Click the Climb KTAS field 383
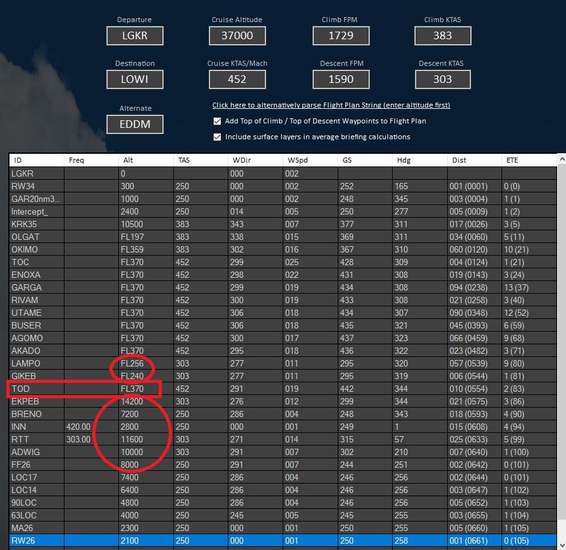Viewport: 566px width, 550px height. tap(443, 36)
